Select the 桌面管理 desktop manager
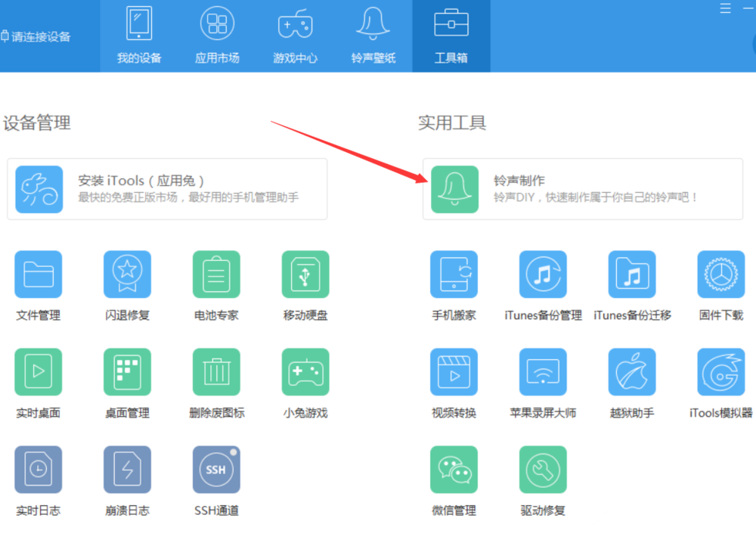Viewport: 756px width, 546px height. point(127,383)
